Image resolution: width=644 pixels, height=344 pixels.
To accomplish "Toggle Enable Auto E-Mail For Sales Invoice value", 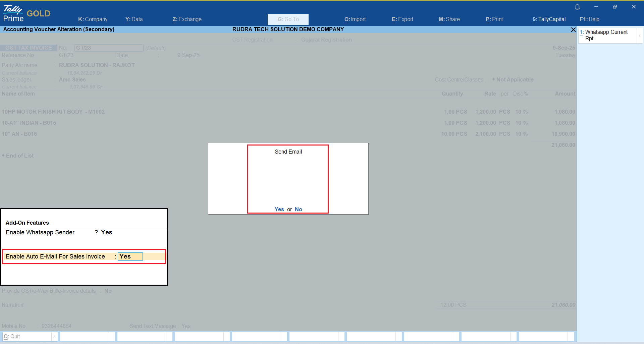I will point(130,256).
